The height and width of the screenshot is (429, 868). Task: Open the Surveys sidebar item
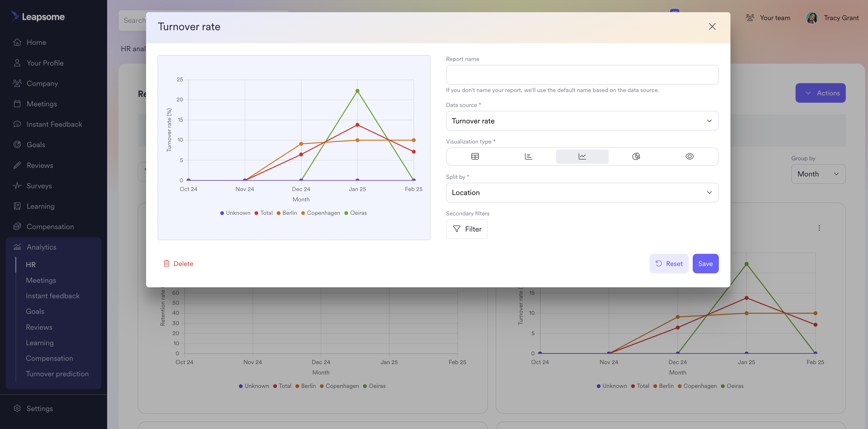(39, 186)
